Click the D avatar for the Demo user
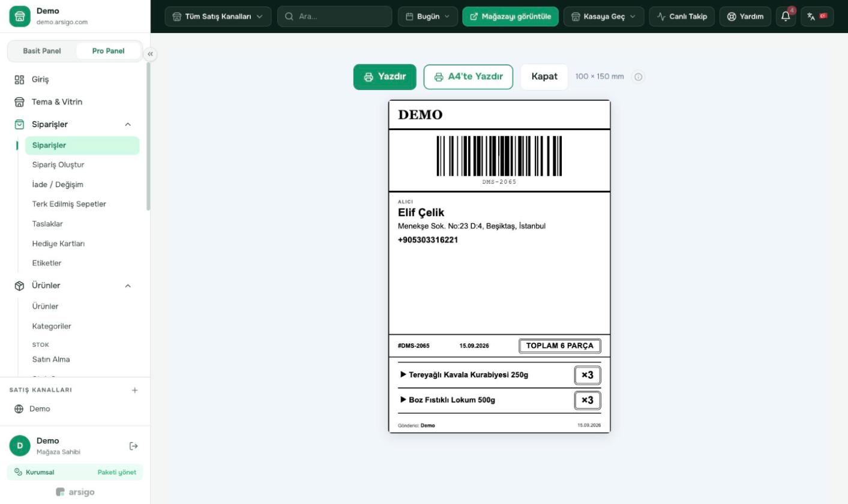848x504 pixels. [x=20, y=446]
